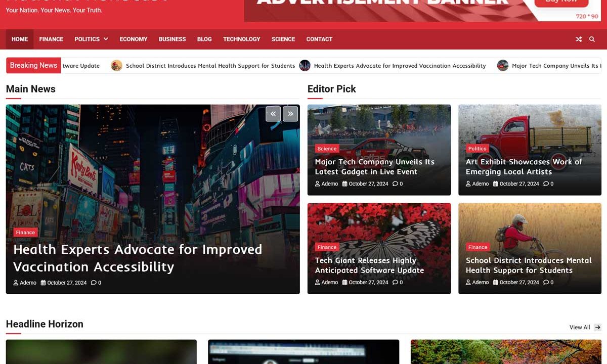Open the search icon in navbar
Screen dimensions: 607x364
coord(592,39)
